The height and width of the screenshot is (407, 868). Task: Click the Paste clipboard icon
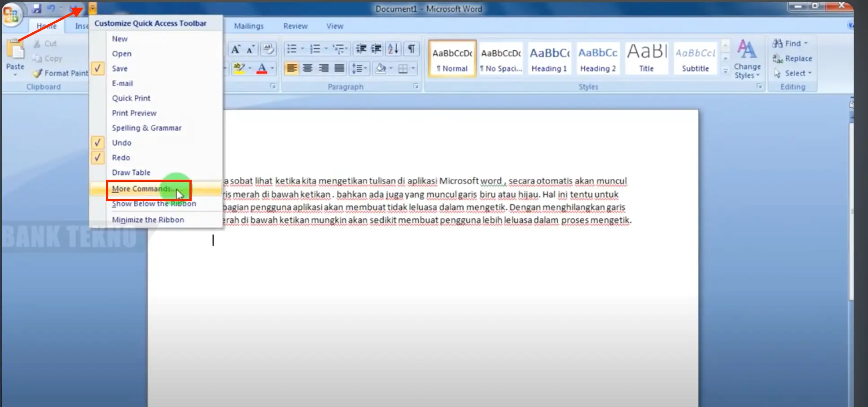point(16,49)
